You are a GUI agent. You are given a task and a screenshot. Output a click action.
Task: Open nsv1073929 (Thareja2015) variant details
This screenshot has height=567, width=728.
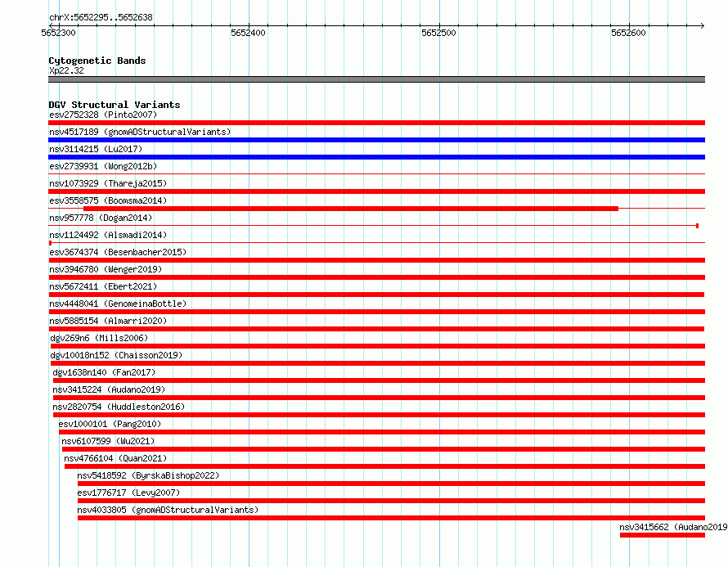click(x=108, y=183)
